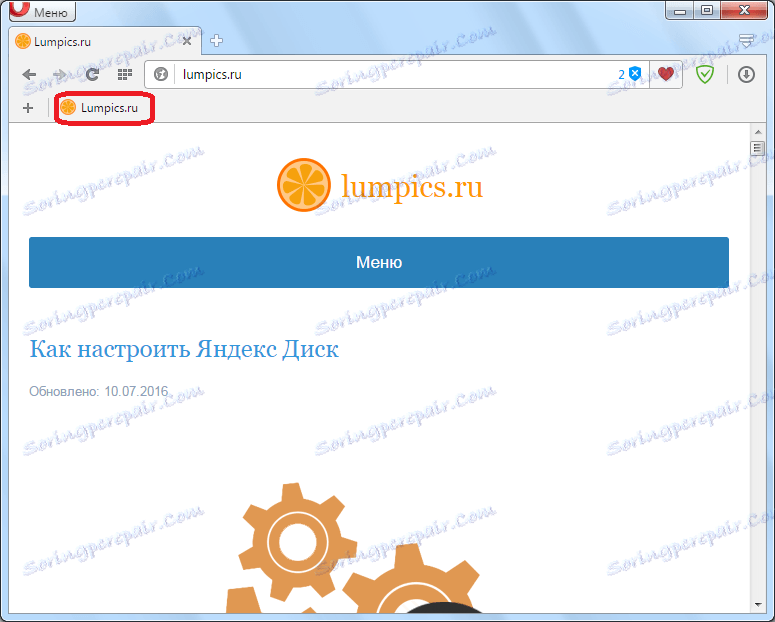Open a new tab with plus icon
Image resolution: width=775 pixels, height=622 pixels.
(216, 41)
